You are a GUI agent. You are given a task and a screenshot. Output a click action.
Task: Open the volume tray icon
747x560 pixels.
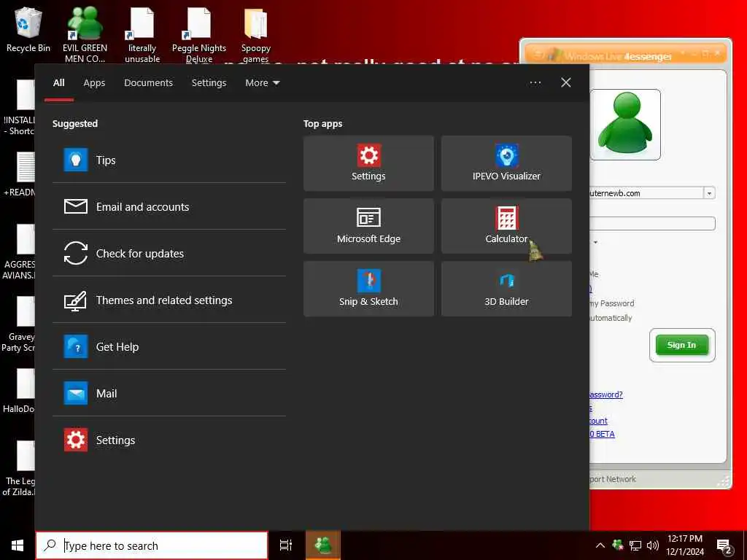tap(653, 545)
